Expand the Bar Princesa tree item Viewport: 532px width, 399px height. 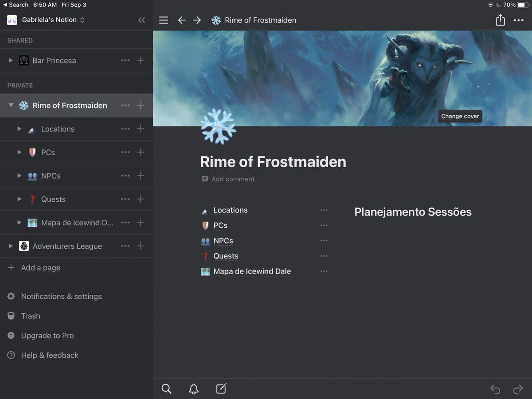point(11,60)
